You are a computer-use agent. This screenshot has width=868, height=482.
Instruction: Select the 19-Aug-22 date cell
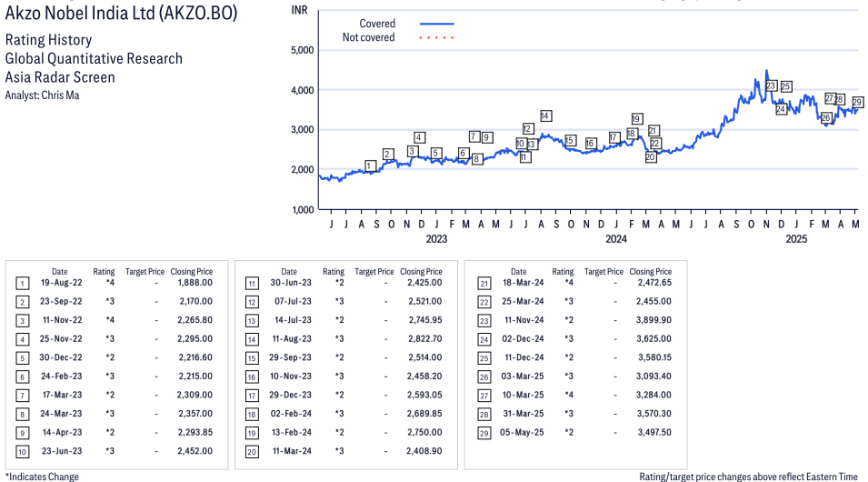[62, 283]
